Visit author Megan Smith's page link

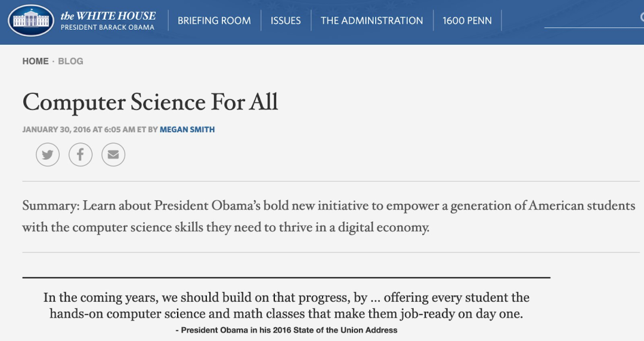[187, 129]
